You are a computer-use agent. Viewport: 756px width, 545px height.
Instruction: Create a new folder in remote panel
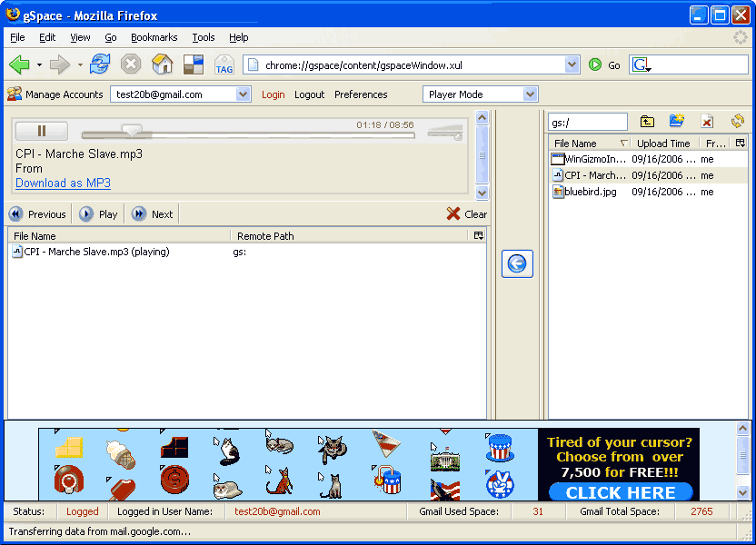point(677,121)
